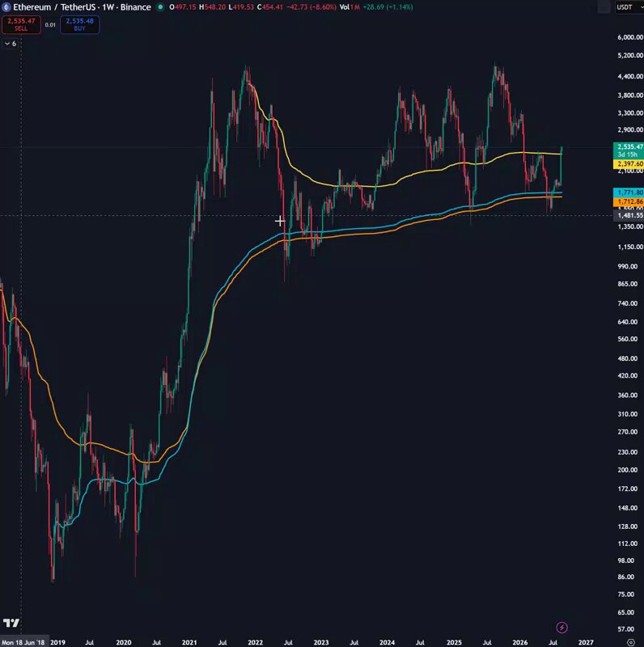Click the close value C454.41
644x647 pixels.
269,7
